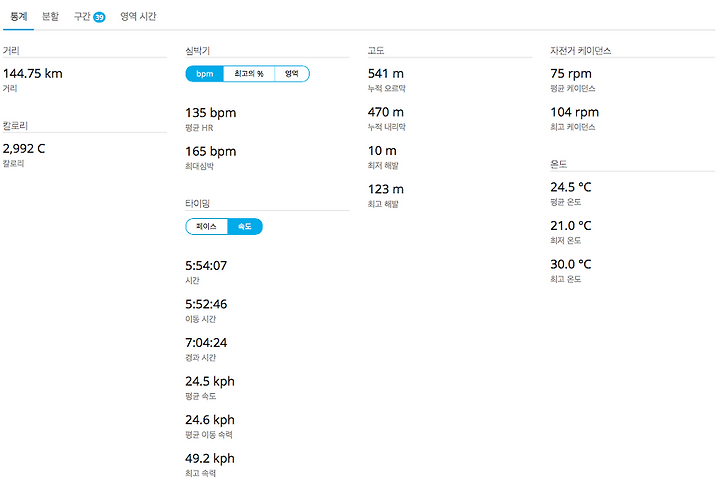Switch timing view to 속도

245,227
